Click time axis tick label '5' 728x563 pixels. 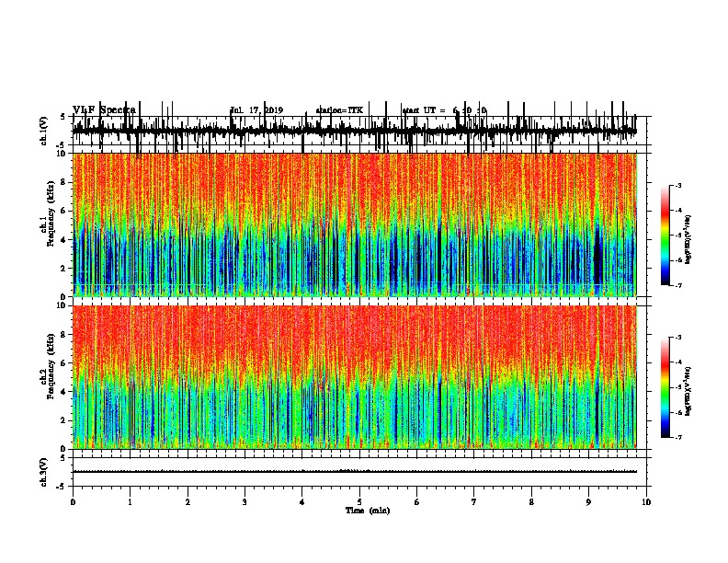point(359,502)
